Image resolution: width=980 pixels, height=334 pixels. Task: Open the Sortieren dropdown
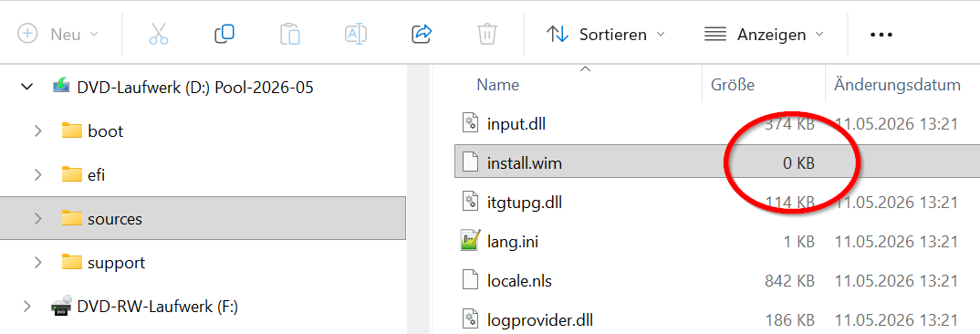point(605,34)
